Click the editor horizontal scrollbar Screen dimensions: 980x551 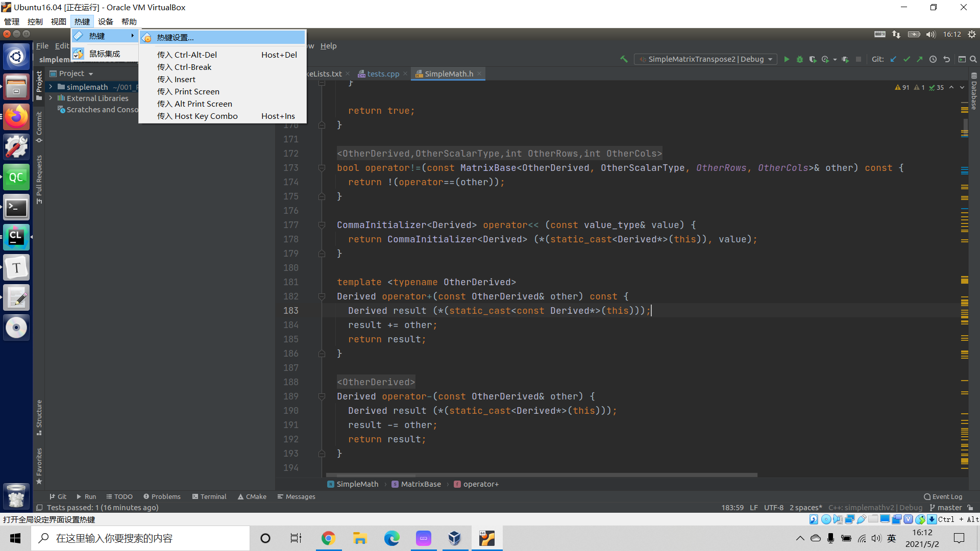pos(541,475)
